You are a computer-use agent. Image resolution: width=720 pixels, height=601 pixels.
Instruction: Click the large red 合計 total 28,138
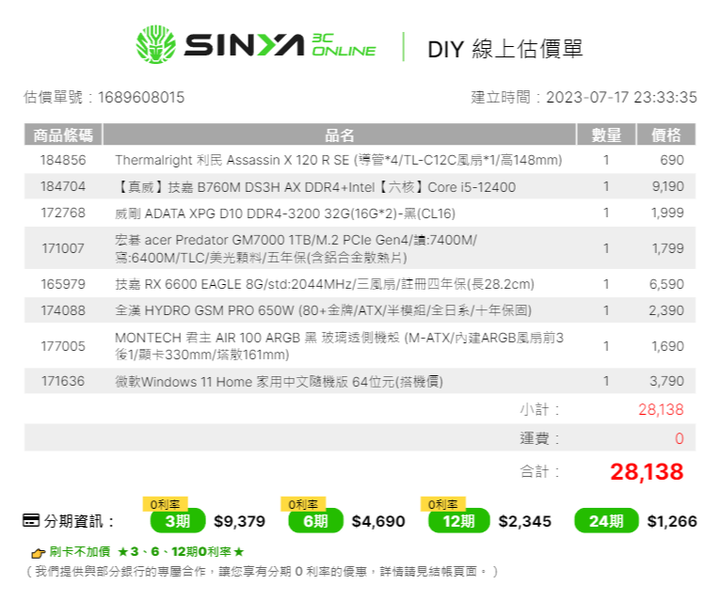pos(647,472)
